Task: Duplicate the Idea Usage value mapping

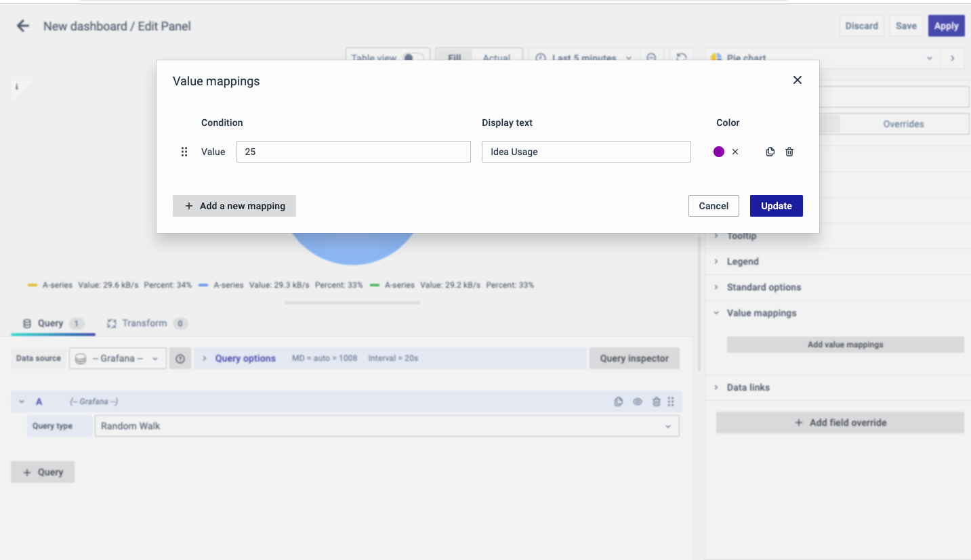Action: click(770, 152)
